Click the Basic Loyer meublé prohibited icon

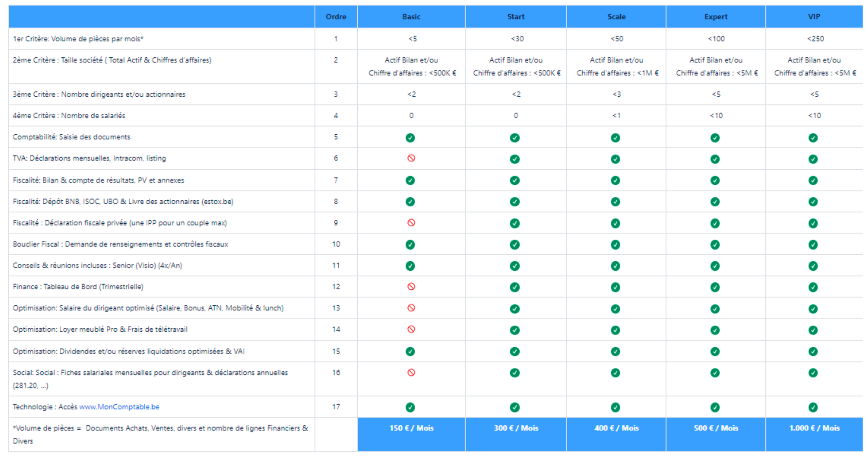pos(411,329)
